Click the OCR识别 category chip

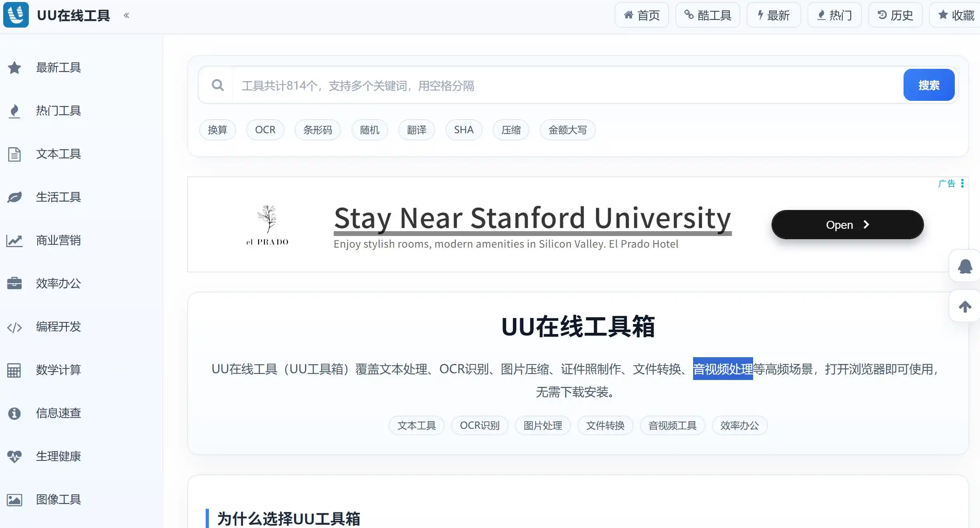[x=479, y=425]
